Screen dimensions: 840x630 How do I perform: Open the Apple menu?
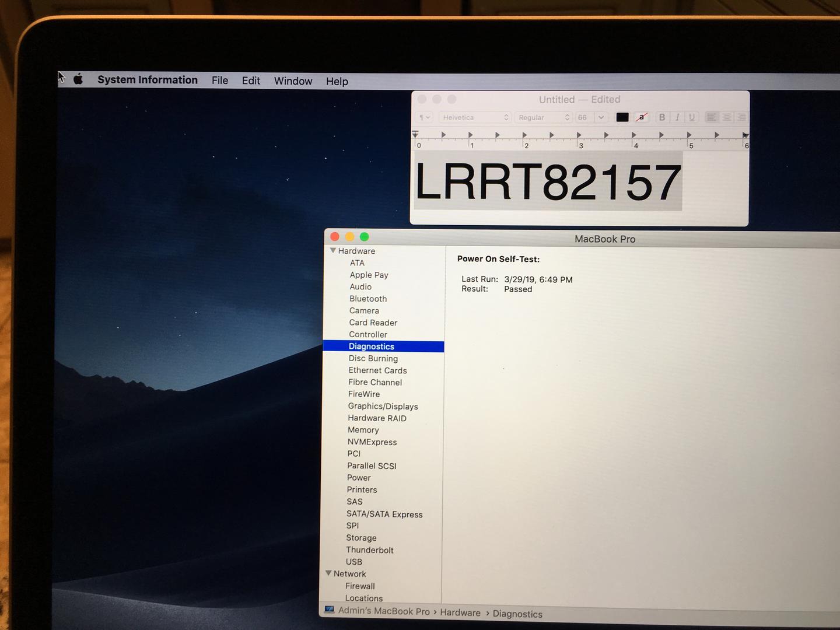[x=78, y=79]
